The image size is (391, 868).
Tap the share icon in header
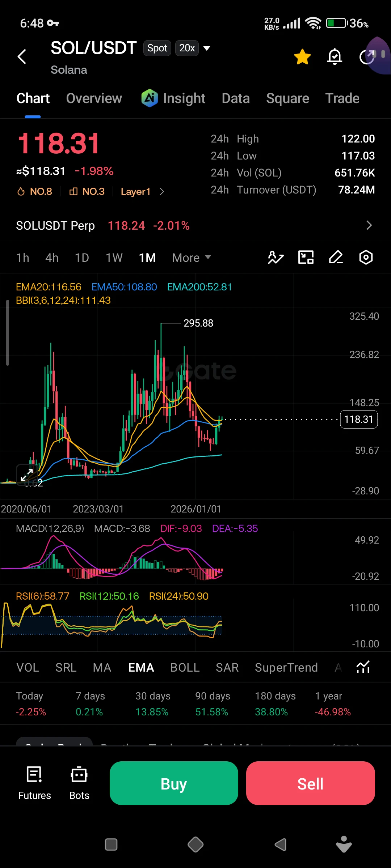coord(367,57)
